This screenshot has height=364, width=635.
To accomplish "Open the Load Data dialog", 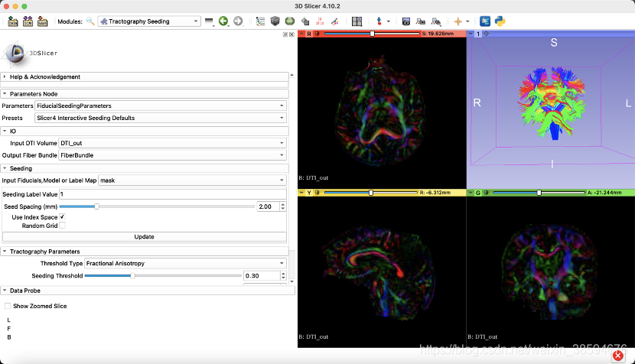I will coord(13,21).
